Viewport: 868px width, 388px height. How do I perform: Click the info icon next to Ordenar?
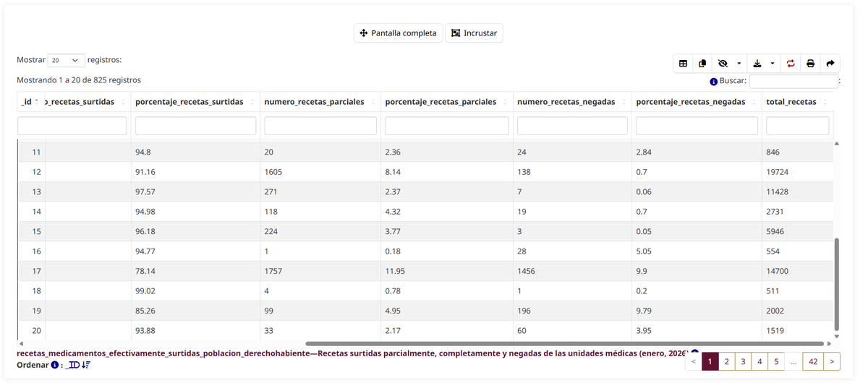click(x=54, y=365)
